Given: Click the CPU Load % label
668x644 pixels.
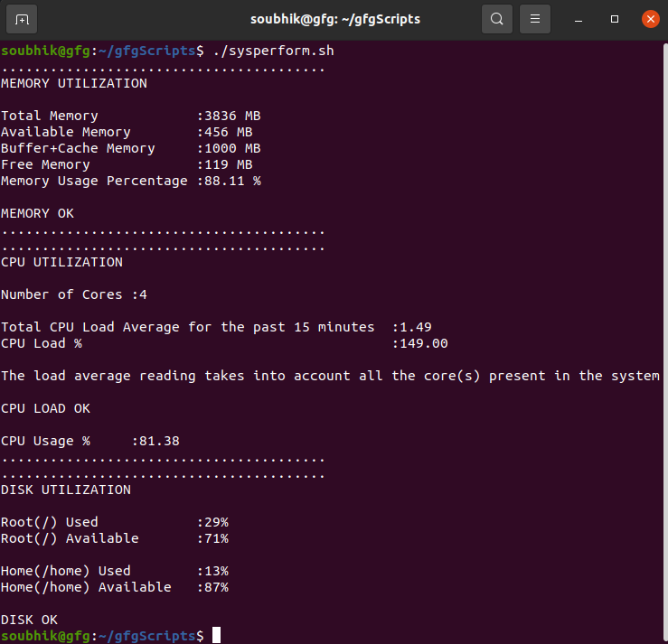Looking at the screenshot, I should 42,343.
